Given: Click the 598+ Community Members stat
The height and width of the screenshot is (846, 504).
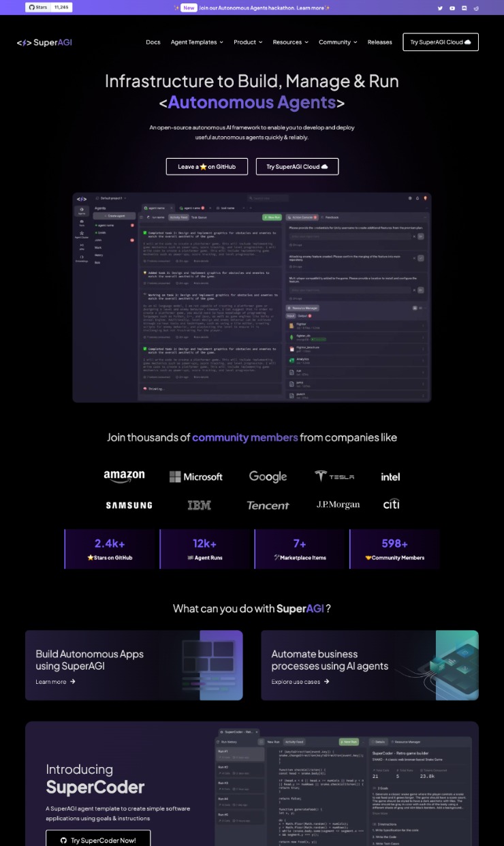Looking at the screenshot, I should 395,549.
